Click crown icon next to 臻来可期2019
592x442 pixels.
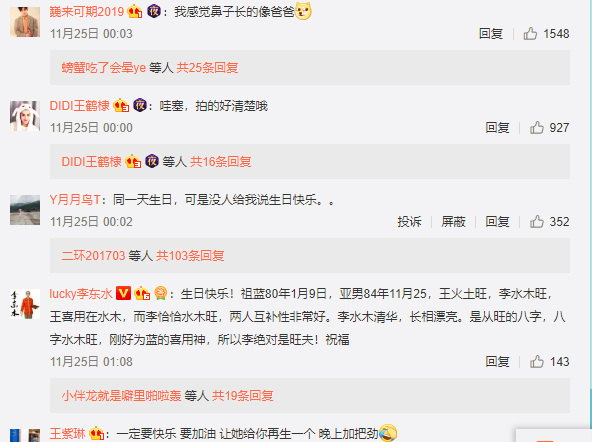pos(135,12)
